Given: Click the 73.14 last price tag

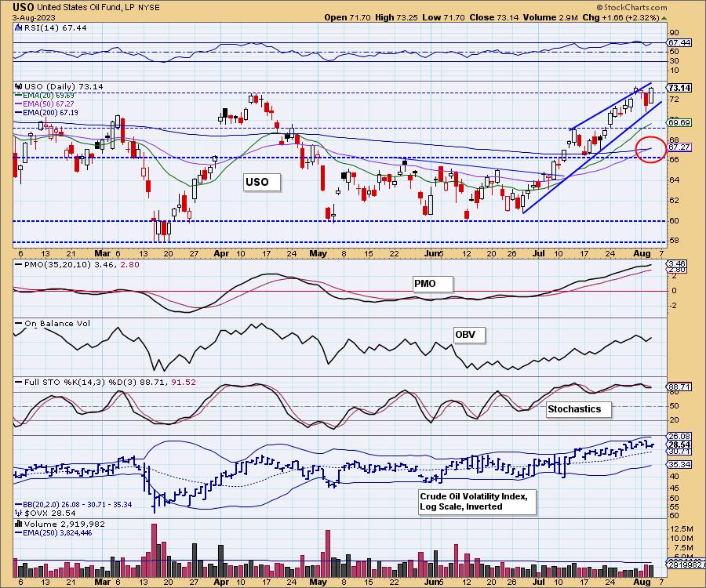Looking at the screenshot, I should (679, 88).
